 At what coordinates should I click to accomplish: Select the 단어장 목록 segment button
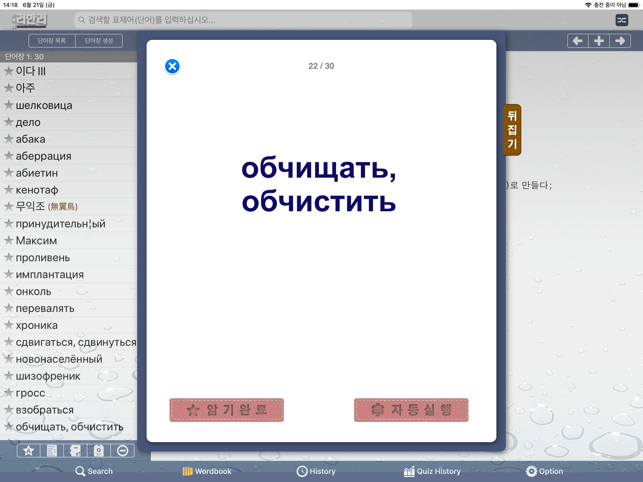click(x=52, y=41)
